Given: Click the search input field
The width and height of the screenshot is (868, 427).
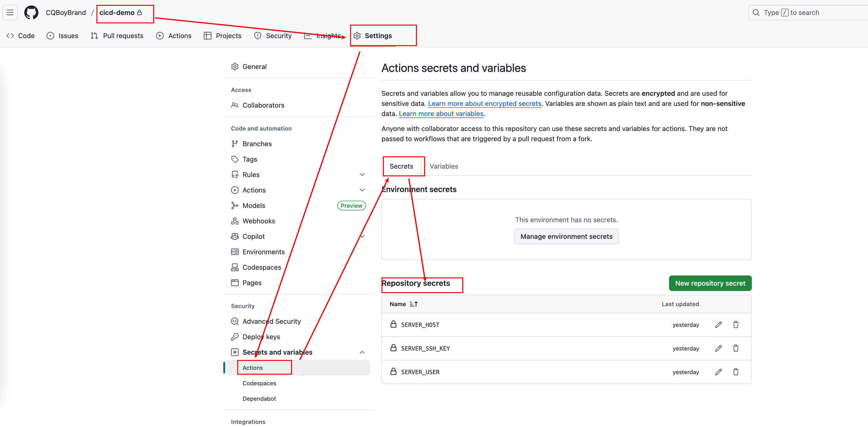Looking at the screenshot, I should click(809, 13).
